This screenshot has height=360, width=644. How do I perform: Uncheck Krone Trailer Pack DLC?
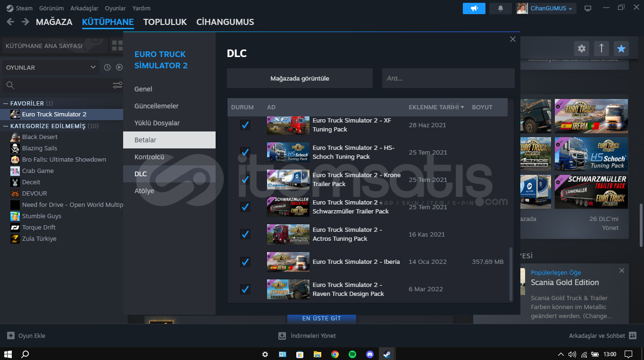[x=245, y=180]
